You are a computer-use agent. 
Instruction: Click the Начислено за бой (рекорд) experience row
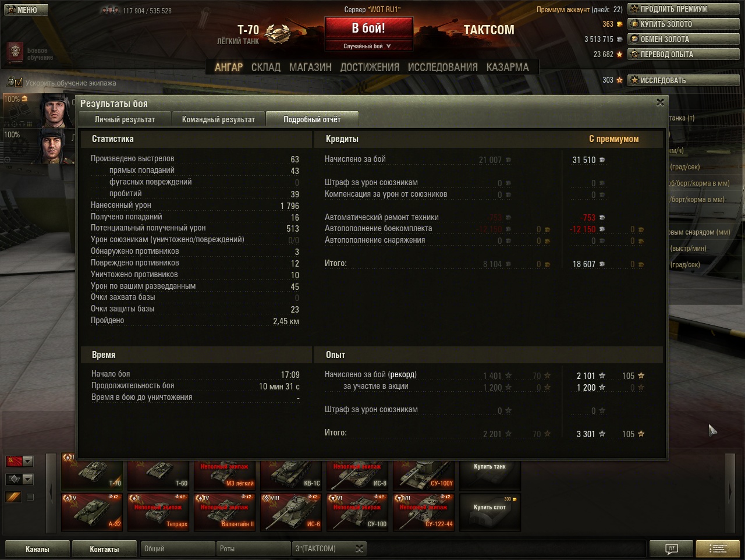coord(485,375)
